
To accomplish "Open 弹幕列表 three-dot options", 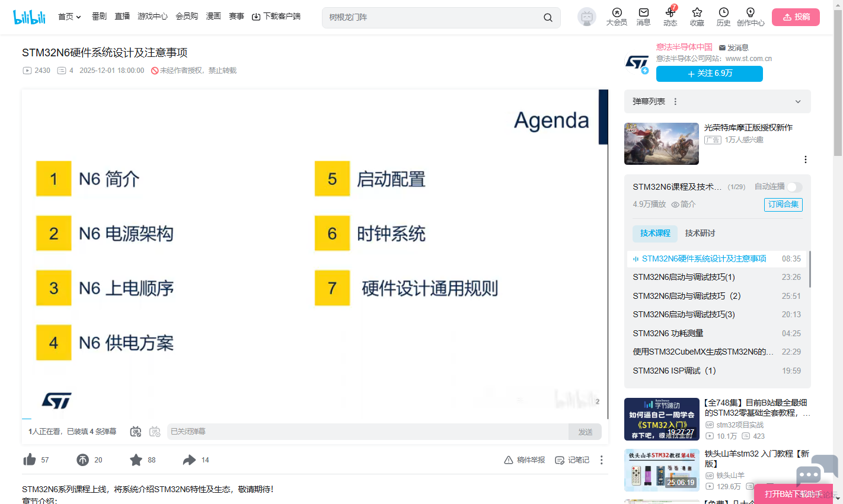I will [x=675, y=101].
